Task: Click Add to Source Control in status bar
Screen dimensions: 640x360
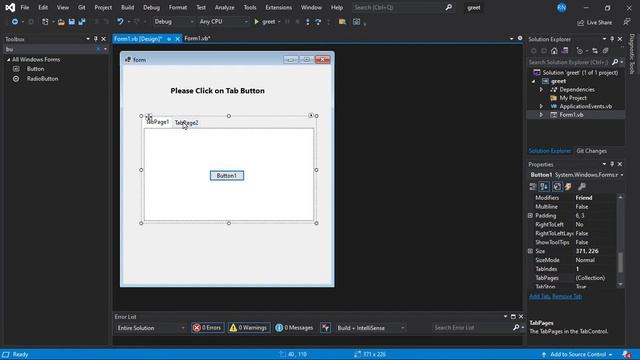Action: (x=577, y=354)
